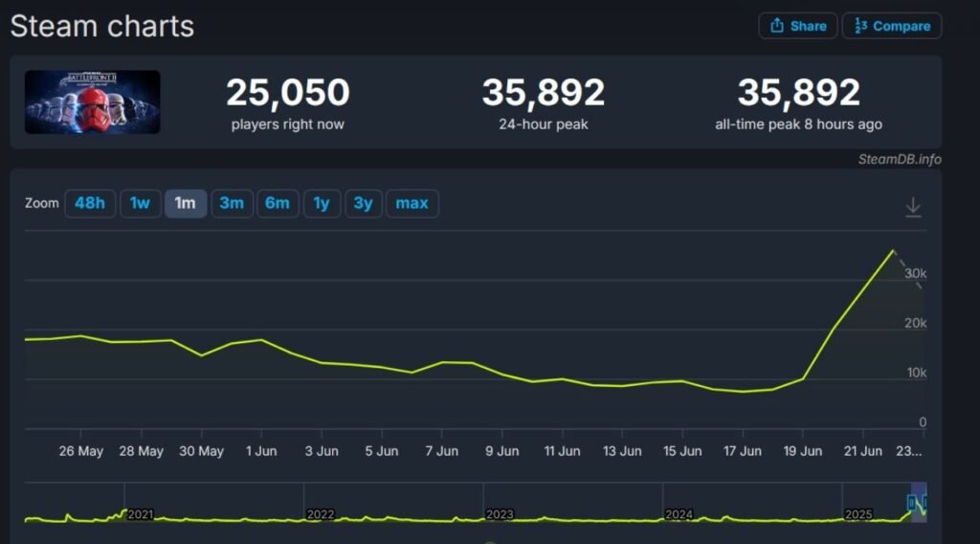Select the 1m zoom range
Screen dimensions: 980x544
coord(185,203)
